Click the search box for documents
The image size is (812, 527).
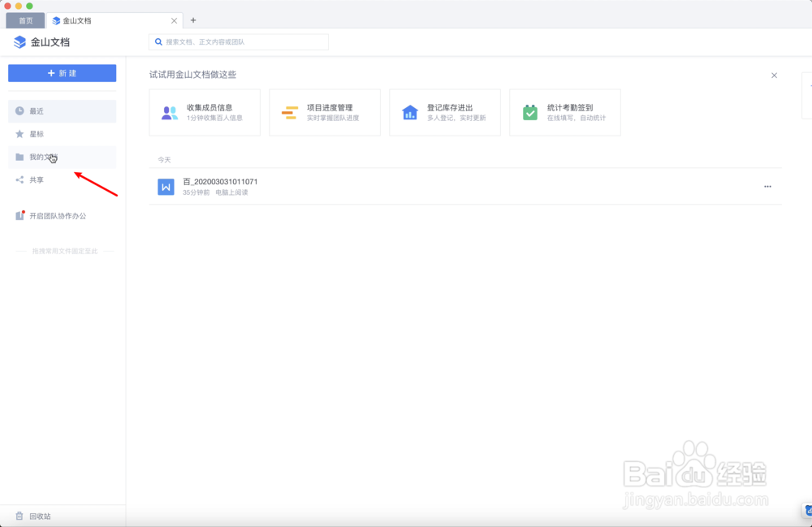coord(239,42)
